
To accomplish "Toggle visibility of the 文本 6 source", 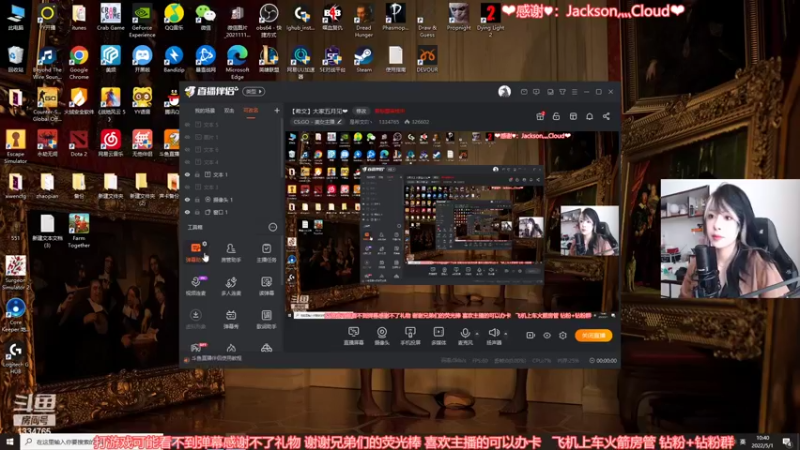I will tap(187, 149).
